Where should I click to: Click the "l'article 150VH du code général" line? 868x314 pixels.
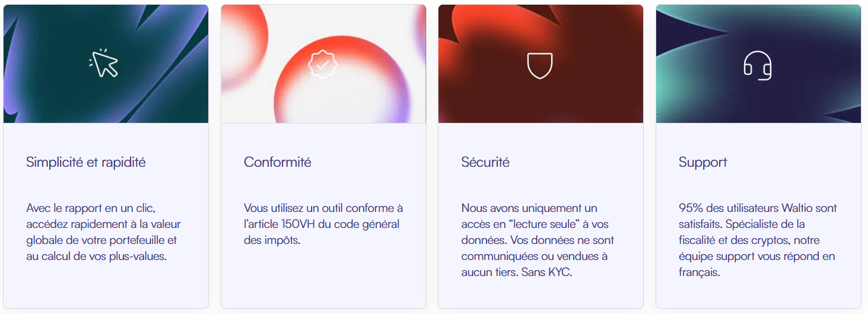[322, 224]
